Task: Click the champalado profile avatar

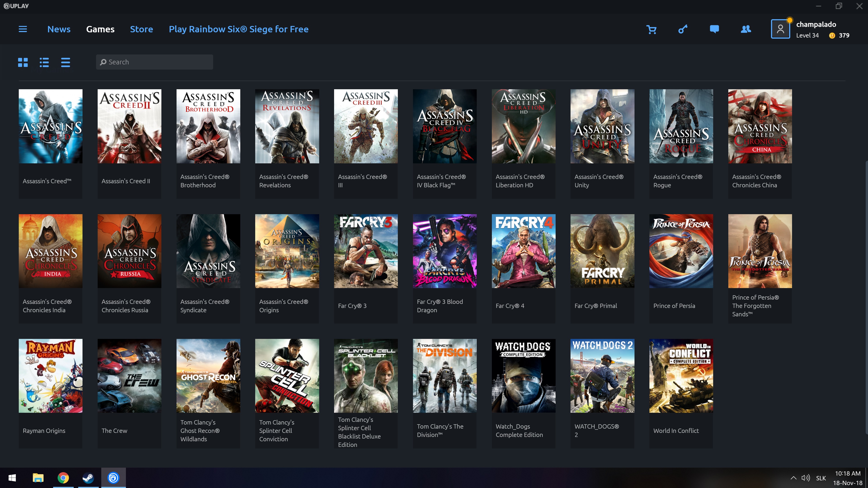Action: pyautogui.click(x=780, y=29)
